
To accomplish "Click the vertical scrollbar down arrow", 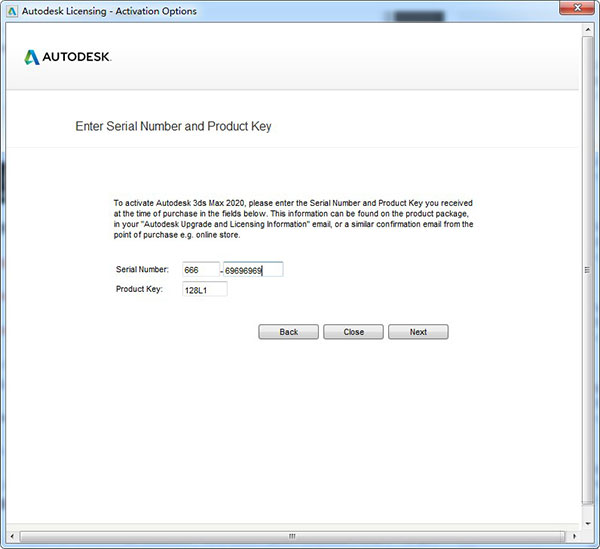I will point(587,523).
